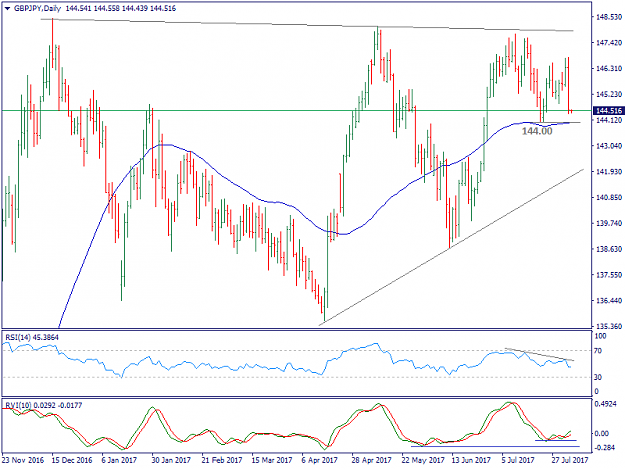Select price axis label 143.040
The height and width of the screenshot is (469, 625).
coord(609,146)
